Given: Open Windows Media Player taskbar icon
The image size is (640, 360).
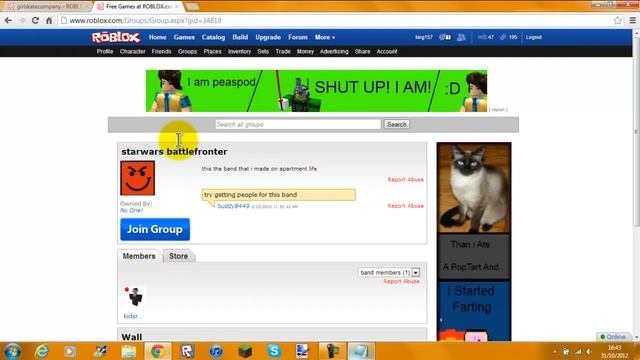Looking at the screenshot, I should [x=70, y=351].
